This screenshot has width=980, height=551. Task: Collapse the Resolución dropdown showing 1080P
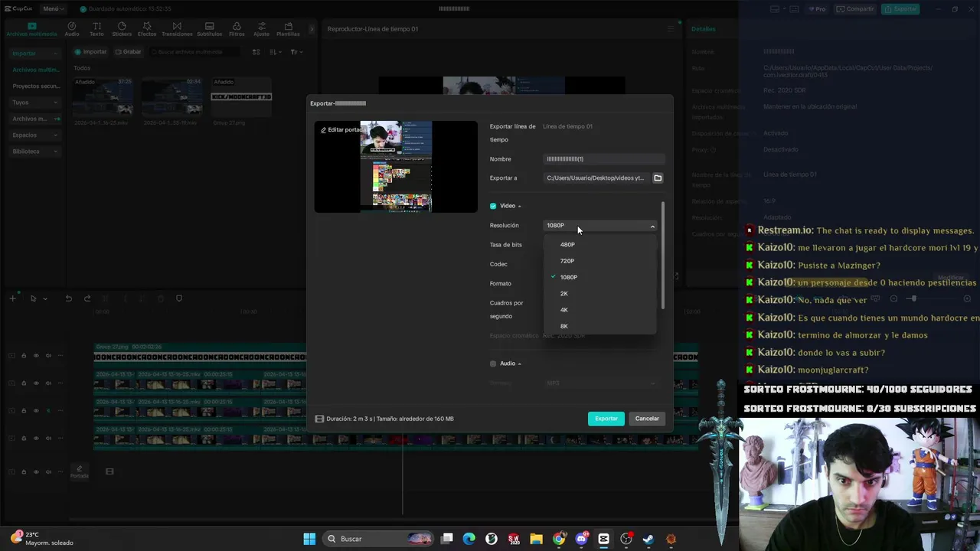pyautogui.click(x=600, y=226)
